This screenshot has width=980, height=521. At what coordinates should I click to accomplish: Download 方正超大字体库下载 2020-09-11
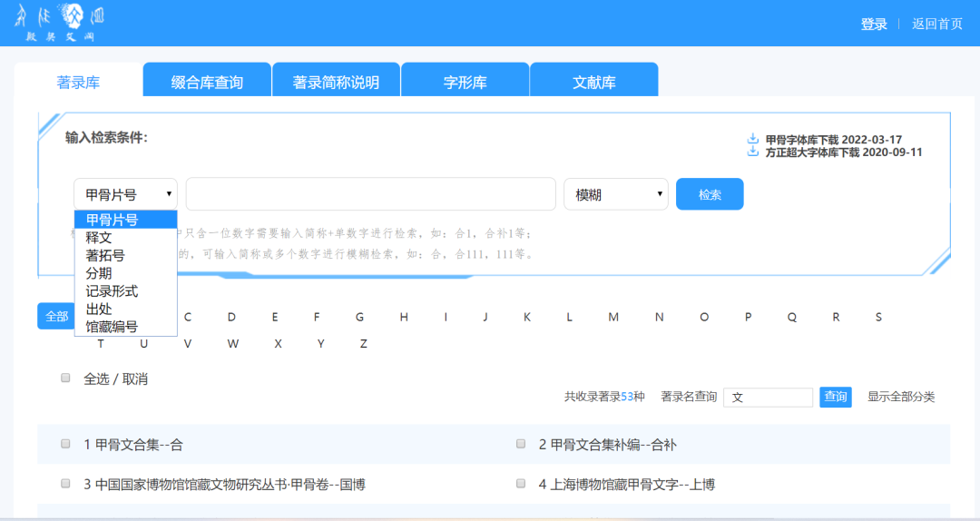tap(844, 152)
